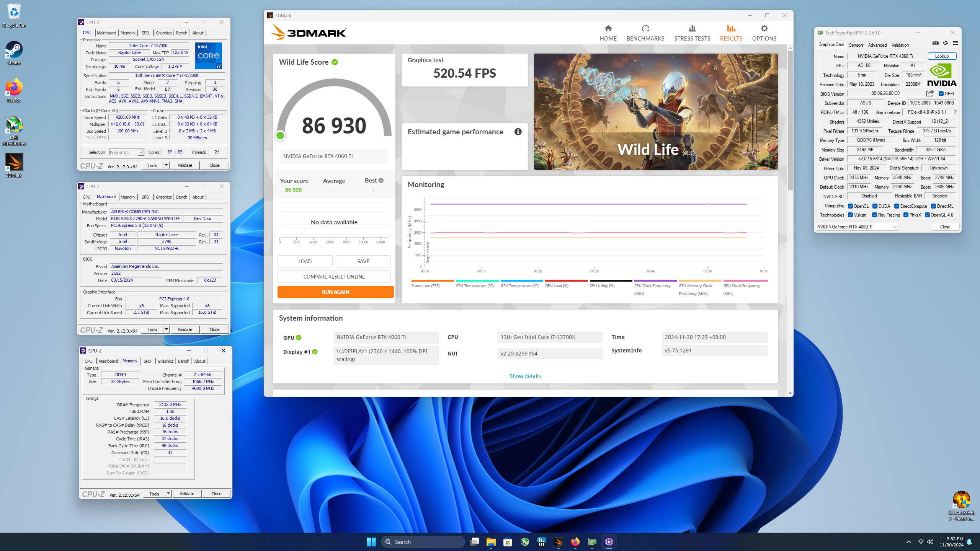The image size is (980, 551).
Task: Click the SAVE button in 3DMark
Action: pos(363,261)
